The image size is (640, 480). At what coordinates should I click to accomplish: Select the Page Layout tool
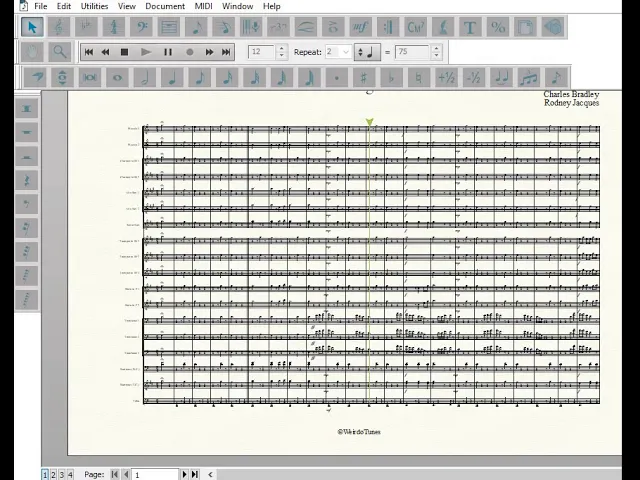pyautogui.click(x=525, y=27)
